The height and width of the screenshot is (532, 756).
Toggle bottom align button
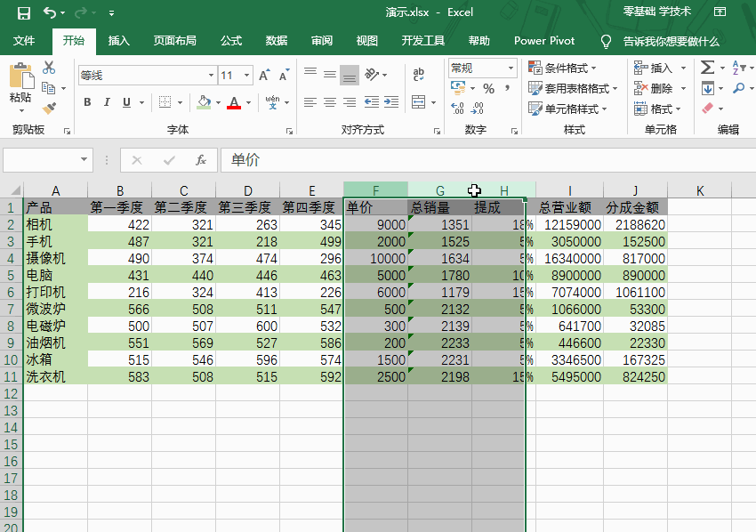click(x=350, y=75)
